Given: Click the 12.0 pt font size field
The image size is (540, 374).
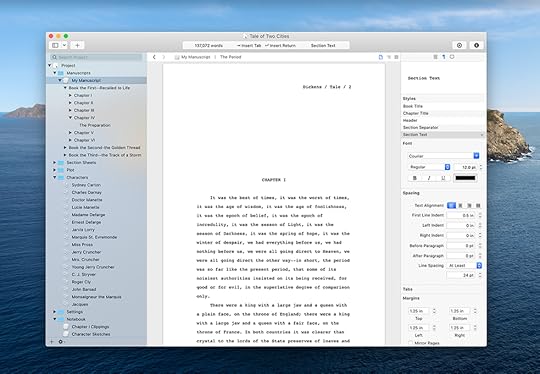Looking at the screenshot, I should point(465,167).
